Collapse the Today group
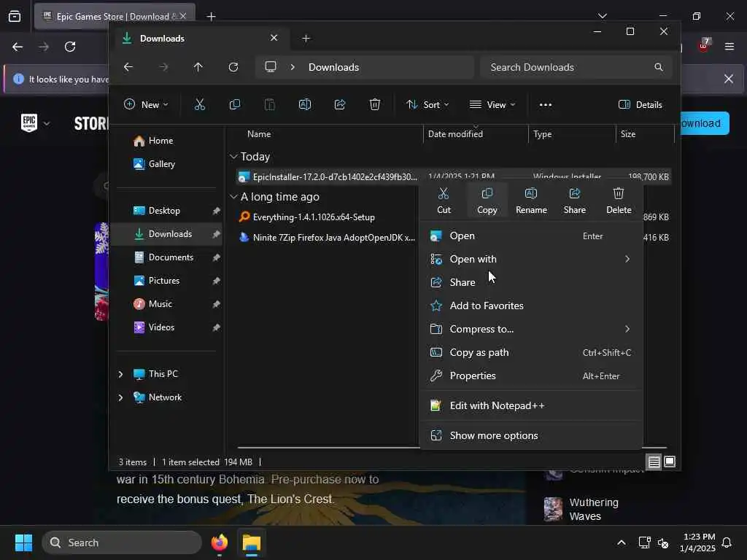 233,157
